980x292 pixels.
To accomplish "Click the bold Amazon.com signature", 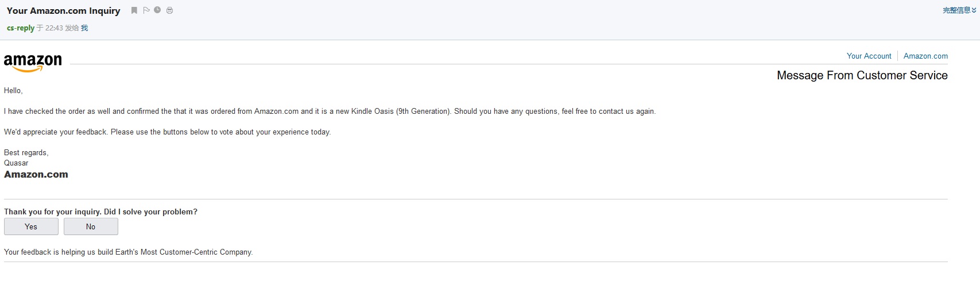I will click(x=36, y=175).
